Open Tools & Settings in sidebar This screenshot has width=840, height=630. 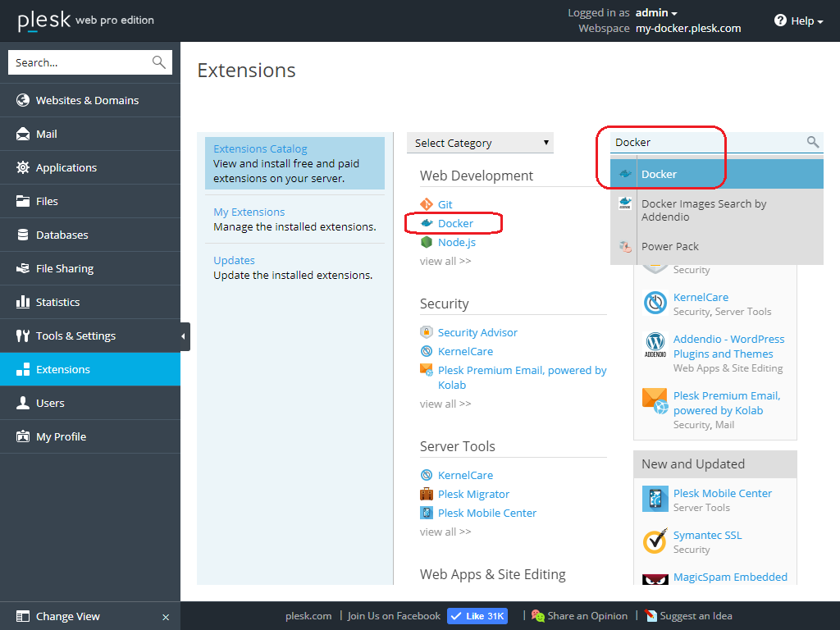(x=75, y=336)
